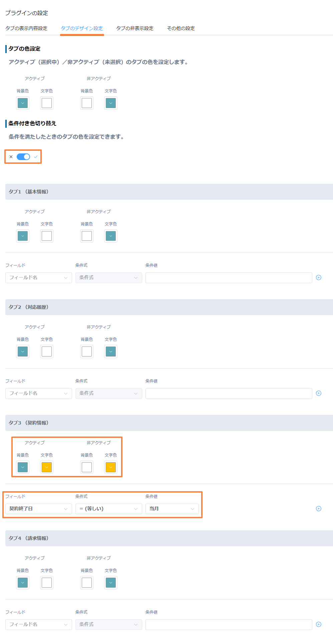Click 条件値 input under タブ1 (基本情報)
Image resolution: width=333 pixels, height=644 pixels.
tap(229, 278)
